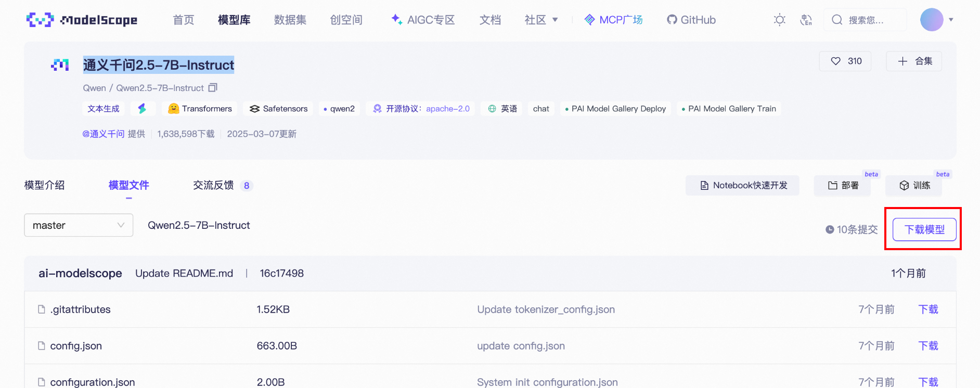Click the lightning bolt tag icon
The width and height of the screenshot is (980, 388).
[142, 108]
